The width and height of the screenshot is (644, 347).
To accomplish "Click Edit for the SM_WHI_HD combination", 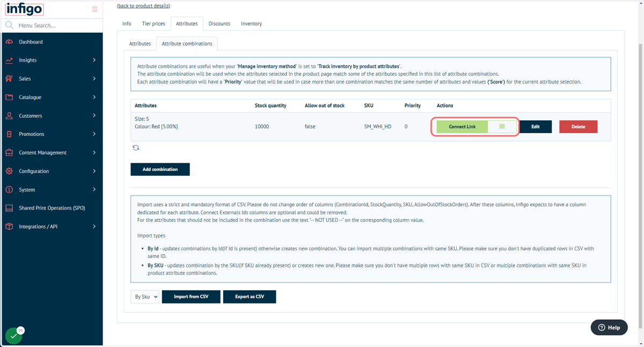I will [x=536, y=127].
